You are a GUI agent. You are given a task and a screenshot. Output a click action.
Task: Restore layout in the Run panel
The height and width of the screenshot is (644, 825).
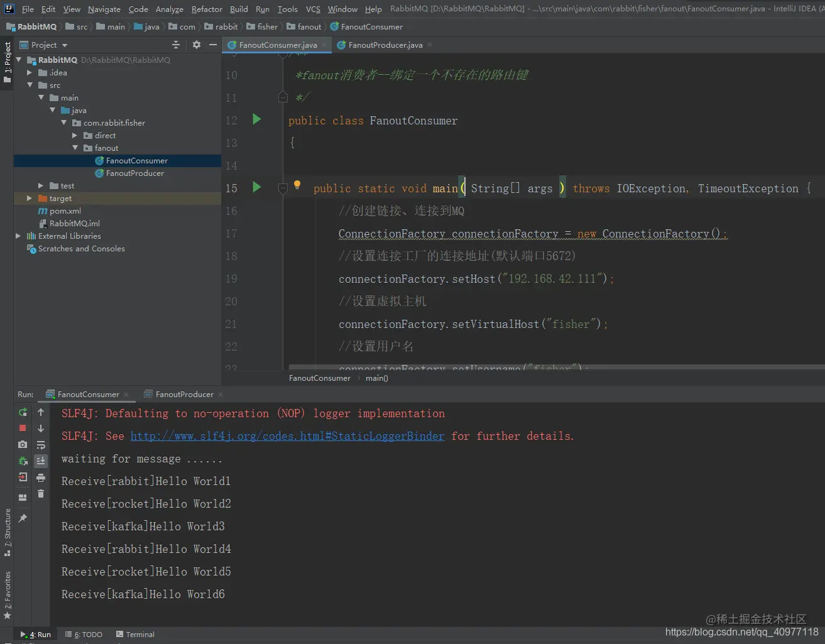(23, 498)
